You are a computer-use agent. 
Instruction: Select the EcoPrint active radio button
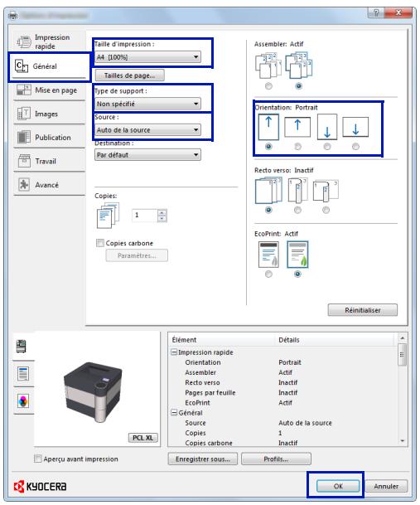tap(297, 274)
